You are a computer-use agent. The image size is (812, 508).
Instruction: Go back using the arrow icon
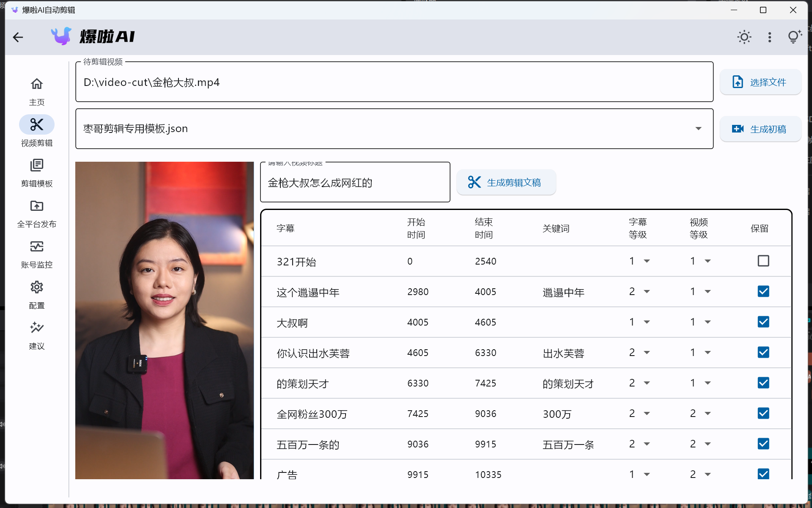[18, 37]
